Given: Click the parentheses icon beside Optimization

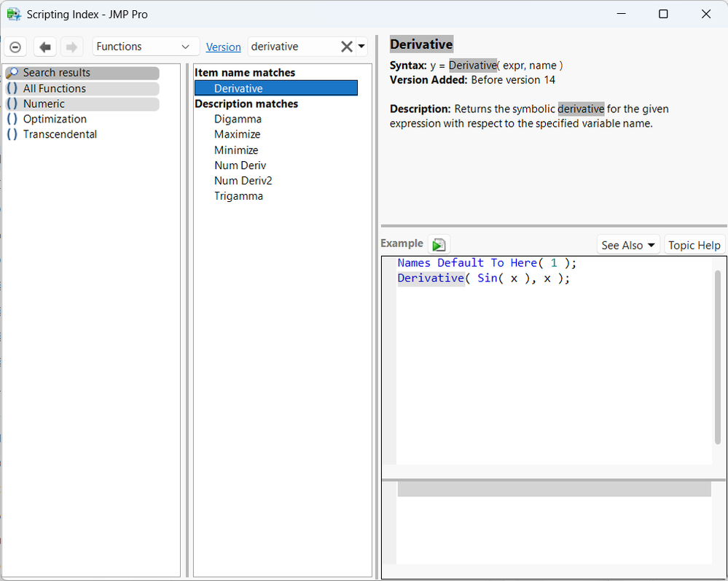Looking at the screenshot, I should tap(12, 120).
